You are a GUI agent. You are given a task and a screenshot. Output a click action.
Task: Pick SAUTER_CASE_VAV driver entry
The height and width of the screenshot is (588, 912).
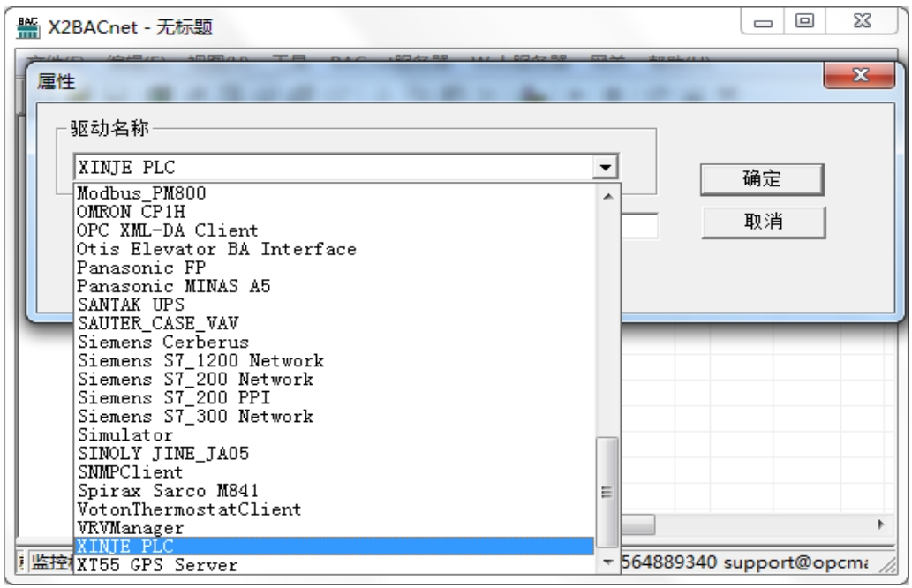click(x=335, y=323)
